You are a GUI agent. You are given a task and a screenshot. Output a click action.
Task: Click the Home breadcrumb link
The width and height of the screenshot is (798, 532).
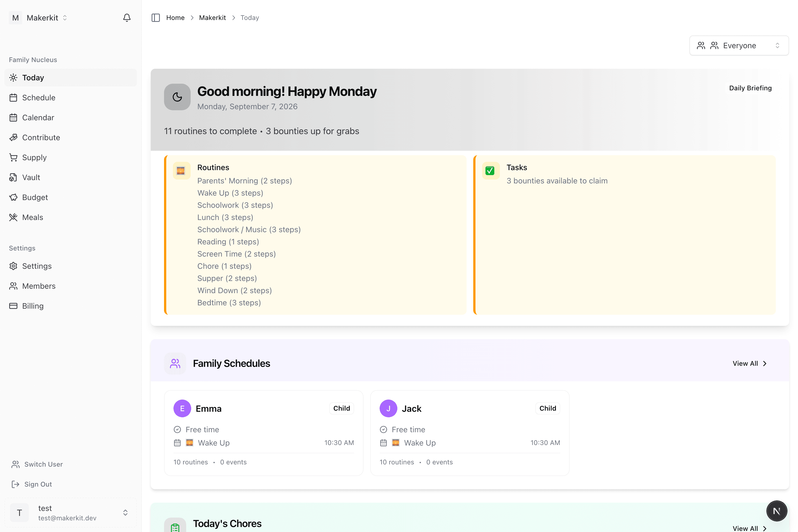[175, 18]
